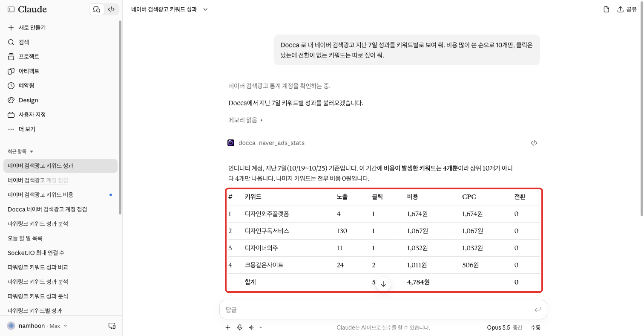Show more options with 더 보기
This screenshot has height=336, width=644.
pyautogui.click(x=61, y=129)
